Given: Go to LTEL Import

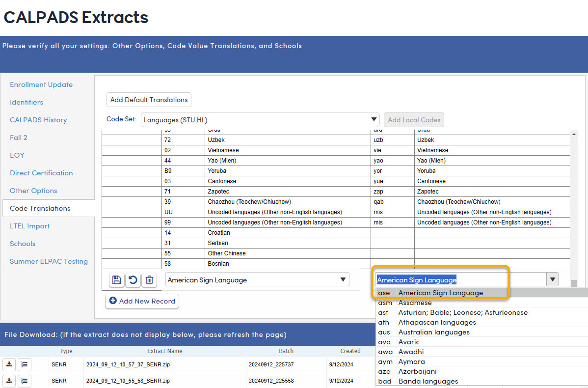Looking at the screenshot, I should (29, 226).
